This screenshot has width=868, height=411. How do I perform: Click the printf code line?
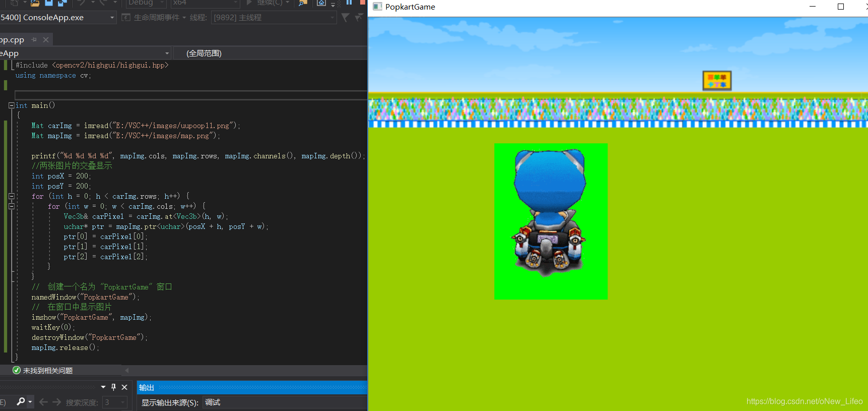tap(198, 156)
